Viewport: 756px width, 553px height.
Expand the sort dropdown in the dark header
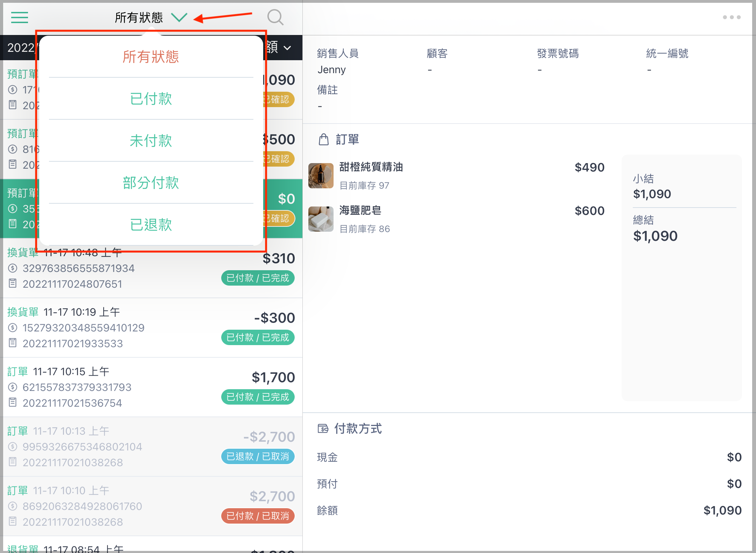click(x=287, y=48)
